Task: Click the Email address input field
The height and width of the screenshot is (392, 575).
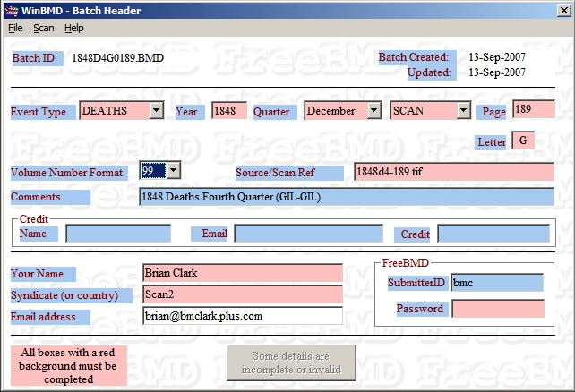Action: [243, 316]
